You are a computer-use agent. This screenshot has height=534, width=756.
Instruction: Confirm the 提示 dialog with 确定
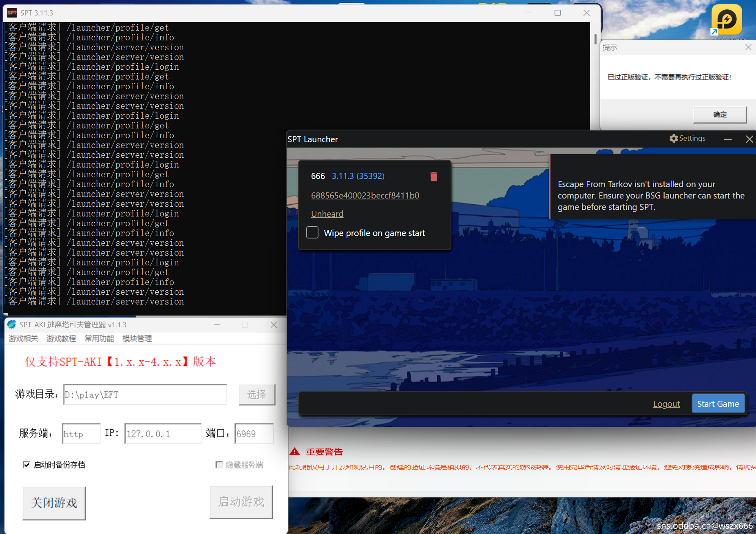coord(720,115)
